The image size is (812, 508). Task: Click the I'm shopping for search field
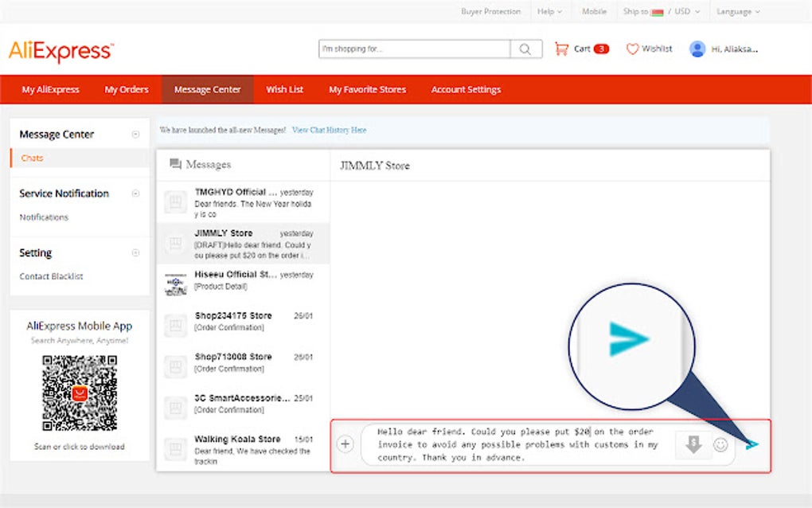[414, 49]
